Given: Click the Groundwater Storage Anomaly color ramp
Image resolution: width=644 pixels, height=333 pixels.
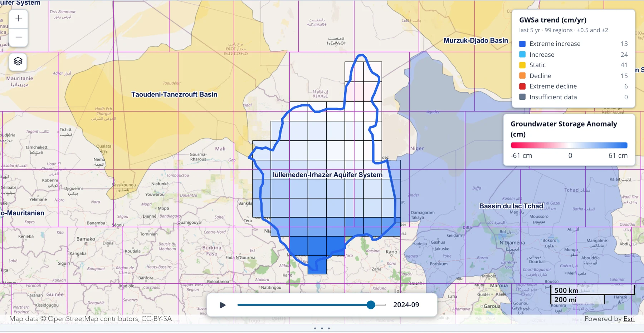Looking at the screenshot, I should click(569, 145).
